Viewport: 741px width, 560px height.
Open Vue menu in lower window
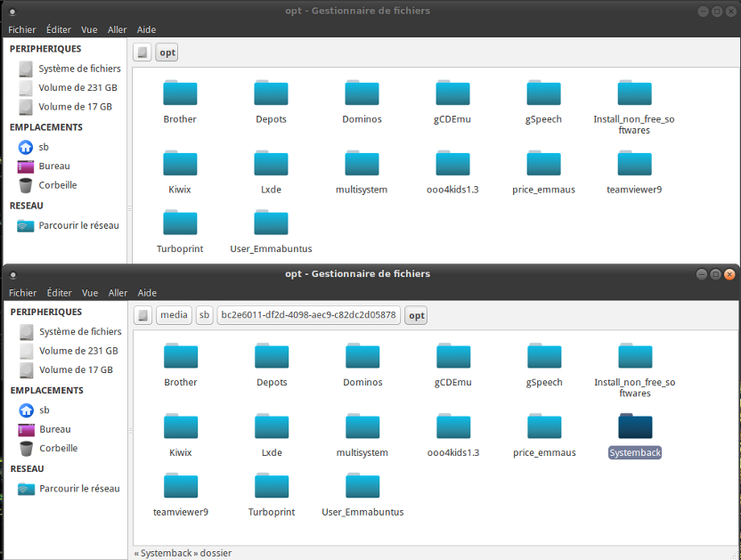pyautogui.click(x=90, y=293)
